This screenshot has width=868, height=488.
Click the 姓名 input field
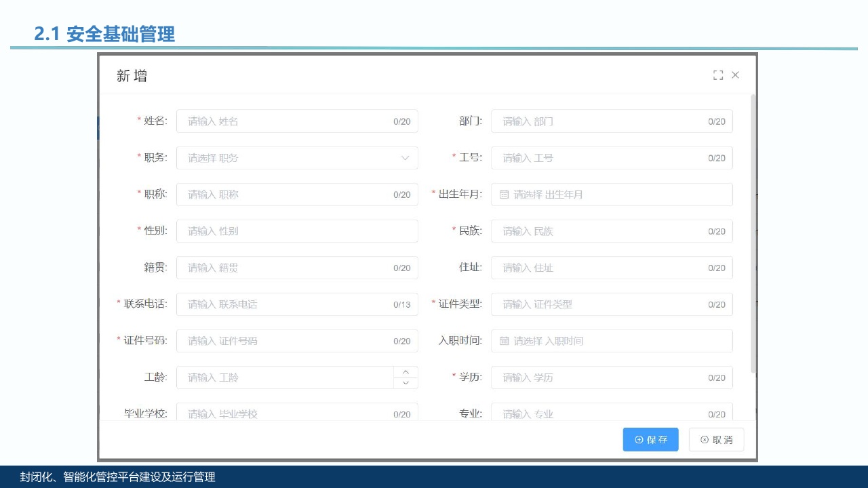coord(285,121)
